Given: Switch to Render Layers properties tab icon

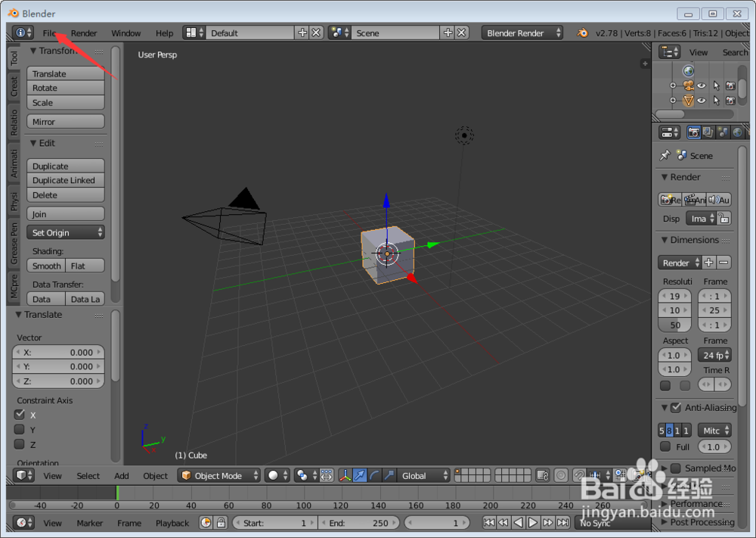Looking at the screenshot, I should pos(708,132).
